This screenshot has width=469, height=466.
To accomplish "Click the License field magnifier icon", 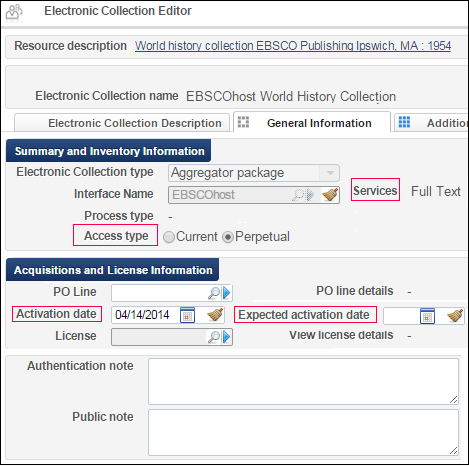I will pyautogui.click(x=214, y=337).
